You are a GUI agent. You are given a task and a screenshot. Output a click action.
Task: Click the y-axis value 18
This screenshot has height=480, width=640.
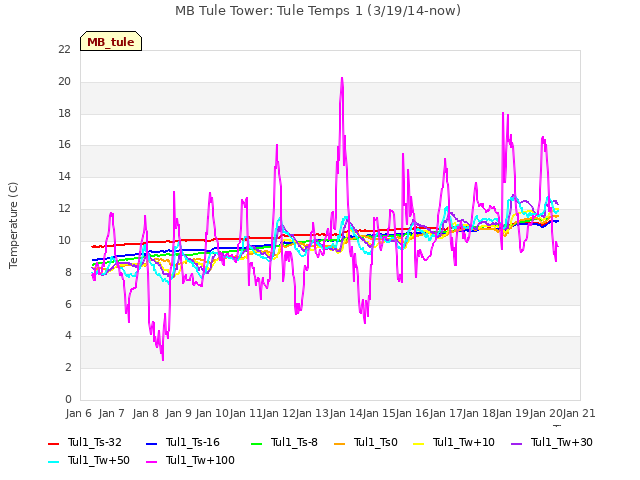(x=64, y=113)
